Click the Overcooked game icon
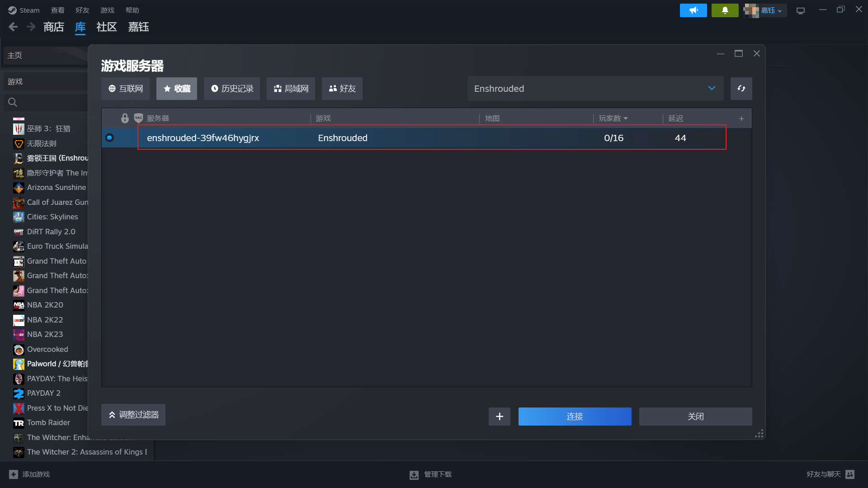868x488 pixels. coord(19,350)
